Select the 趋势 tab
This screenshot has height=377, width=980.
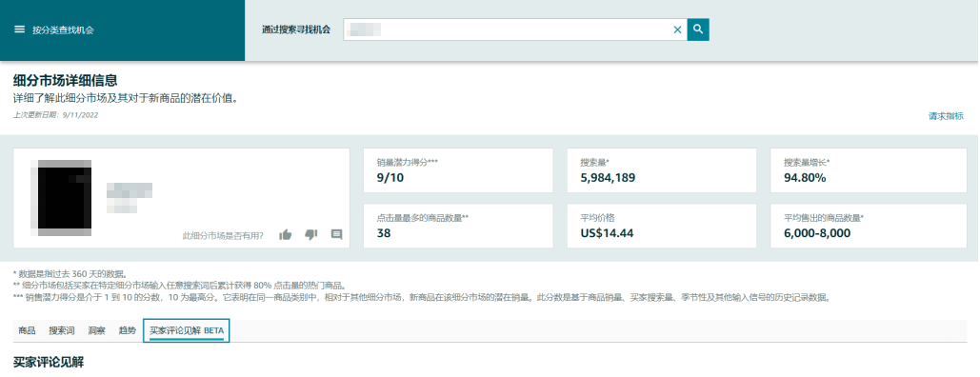[x=127, y=330]
